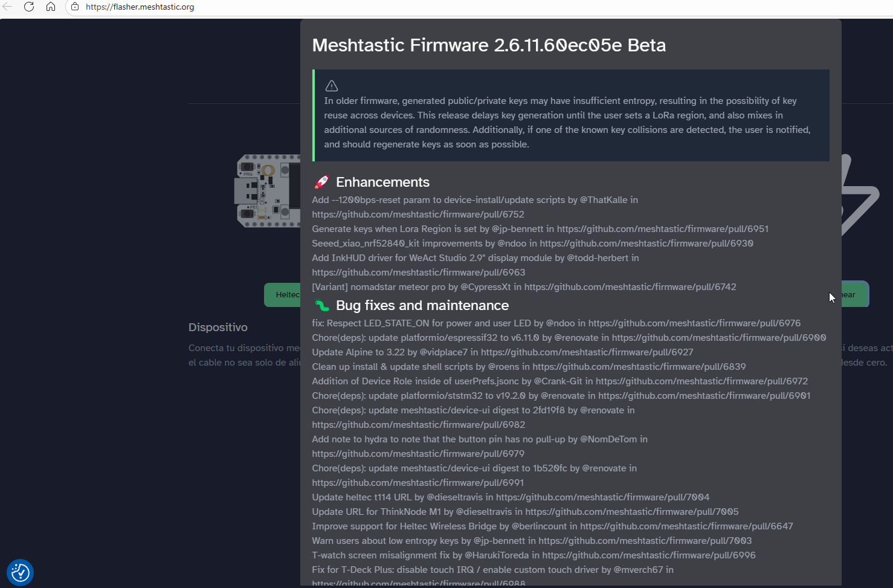Click the rocket icon beside Enhancements
The image size is (893, 588).
[x=322, y=182]
